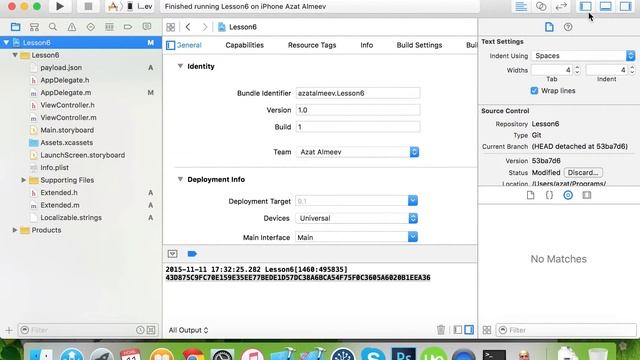Screen dimensions: 640x360
Task: Open the Project navigator folder icon
Action: tap(16, 27)
